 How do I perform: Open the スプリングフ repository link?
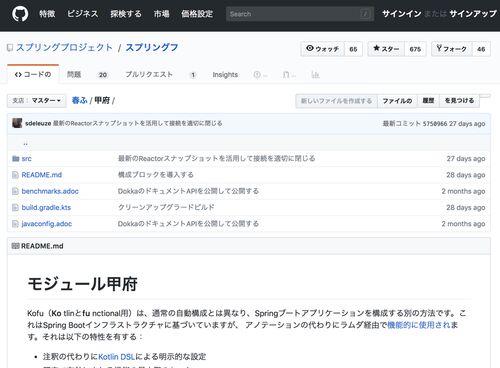coord(152,48)
